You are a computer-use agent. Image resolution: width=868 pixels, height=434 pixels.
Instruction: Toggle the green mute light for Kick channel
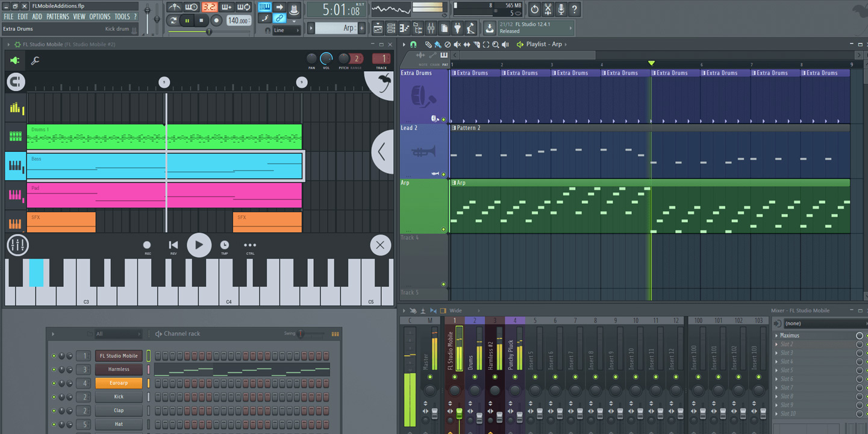pyautogui.click(x=54, y=397)
